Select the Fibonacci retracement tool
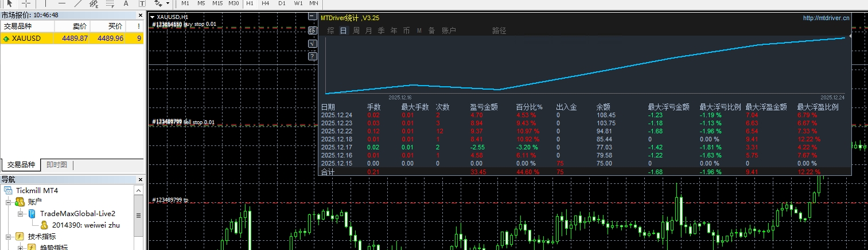 (110, 3)
